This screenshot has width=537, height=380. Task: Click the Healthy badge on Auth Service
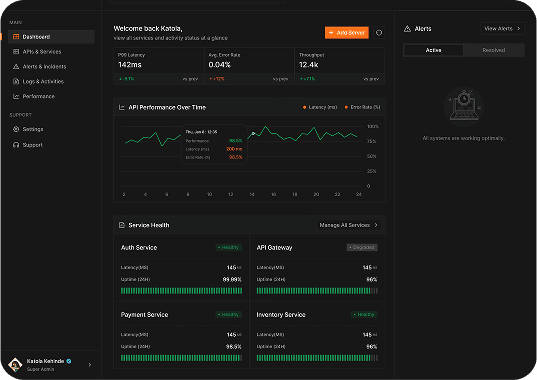pyautogui.click(x=228, y=248)
